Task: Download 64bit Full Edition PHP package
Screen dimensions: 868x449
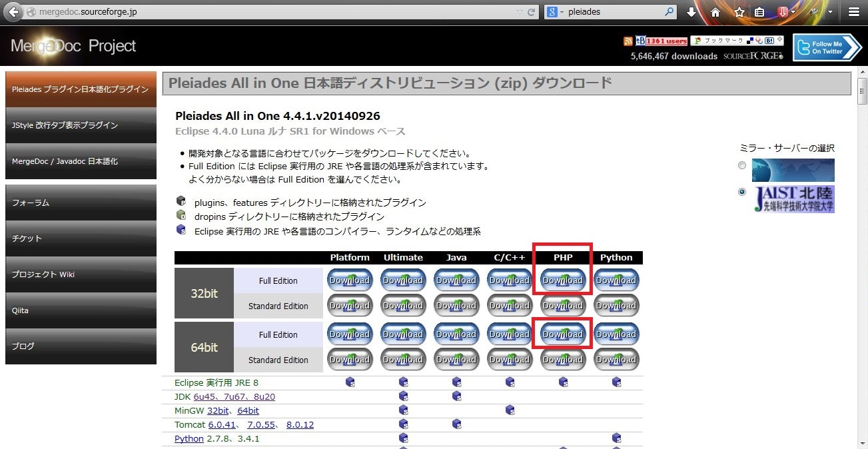Action: point(563,334)
